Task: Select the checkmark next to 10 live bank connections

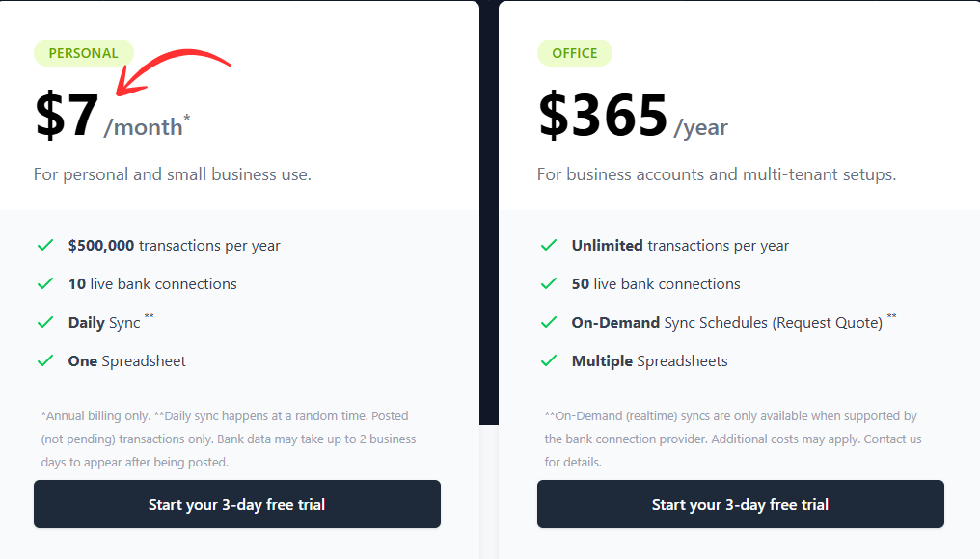Action: point(44,283)
